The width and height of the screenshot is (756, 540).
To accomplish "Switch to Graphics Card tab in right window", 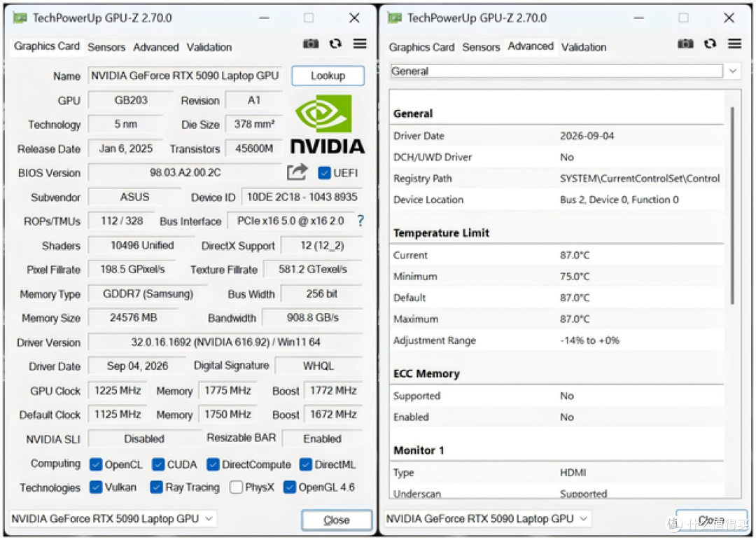I will pyautogui.click(x=421, y=47).
